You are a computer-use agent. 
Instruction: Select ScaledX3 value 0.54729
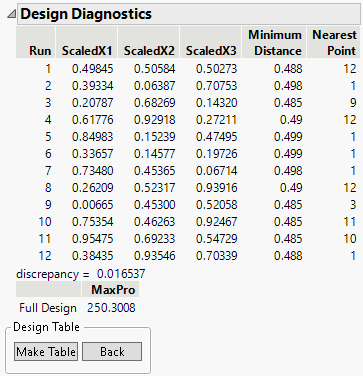pos(217,239)
